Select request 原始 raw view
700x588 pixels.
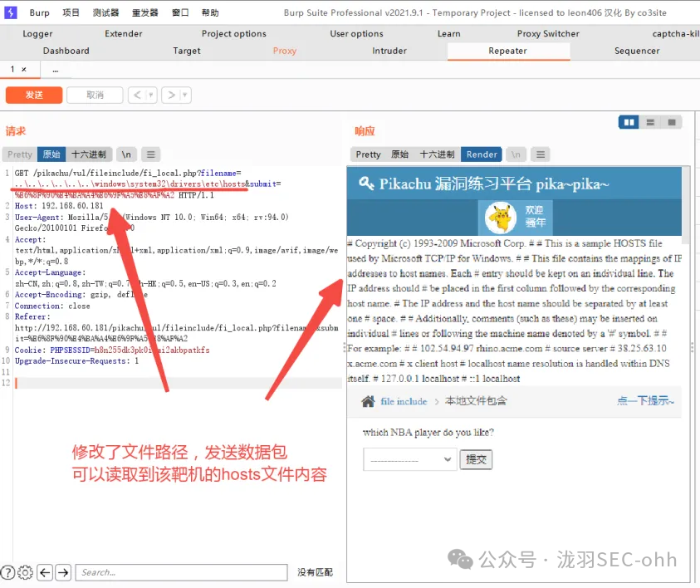tap(51, 154)
